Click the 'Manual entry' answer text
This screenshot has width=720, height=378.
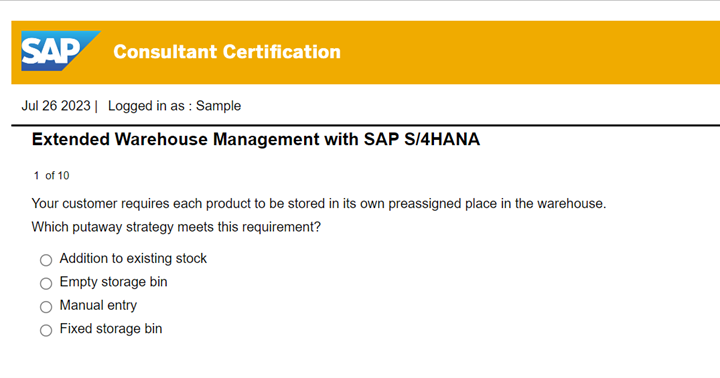pyautogui.click(x=98, y=305)
